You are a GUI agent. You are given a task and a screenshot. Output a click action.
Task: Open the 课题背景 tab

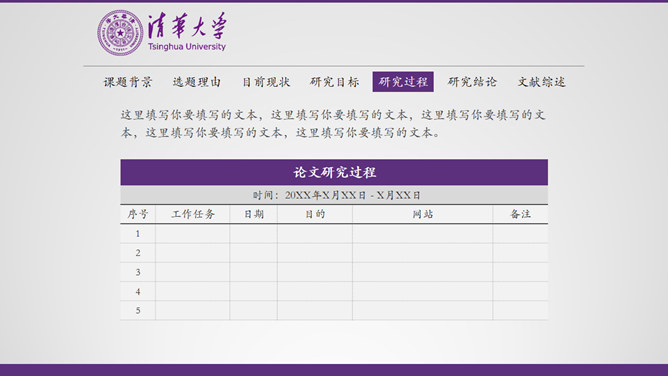click(x=128, y=82)
